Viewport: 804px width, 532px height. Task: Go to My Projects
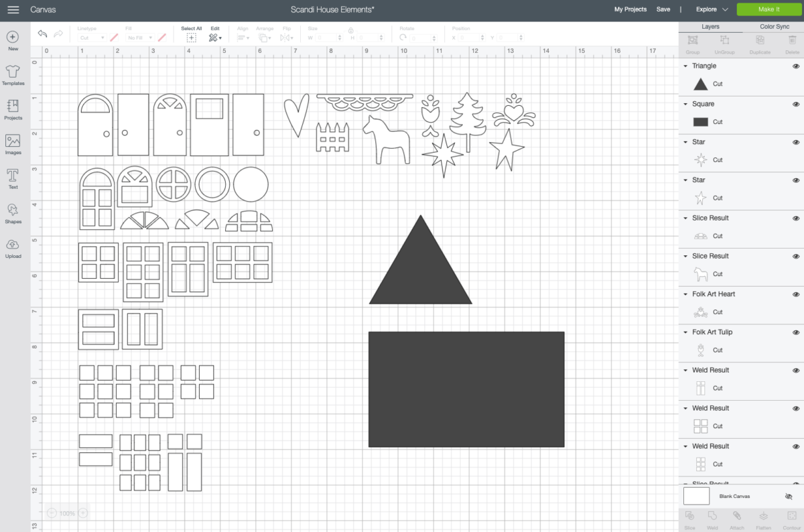tap(630, 9)
